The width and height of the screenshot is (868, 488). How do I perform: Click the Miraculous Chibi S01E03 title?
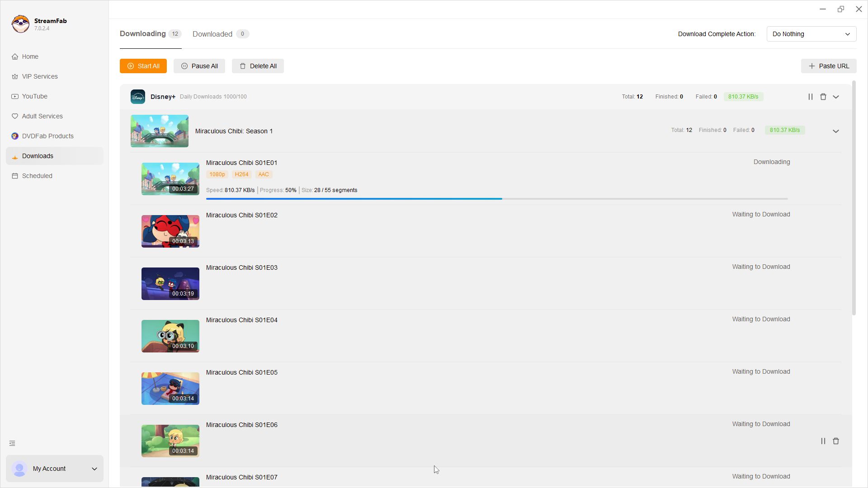[x=242, y=267]
